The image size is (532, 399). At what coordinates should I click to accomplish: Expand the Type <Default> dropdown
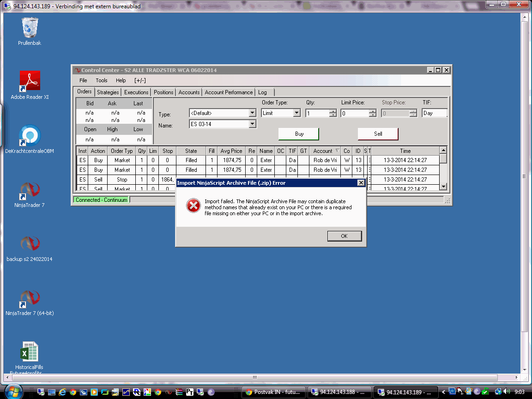tap(252, 113)
